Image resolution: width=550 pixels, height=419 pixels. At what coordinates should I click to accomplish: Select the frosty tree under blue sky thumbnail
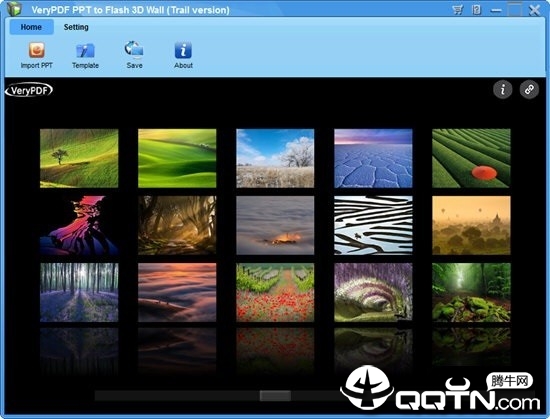pos(275,158)
